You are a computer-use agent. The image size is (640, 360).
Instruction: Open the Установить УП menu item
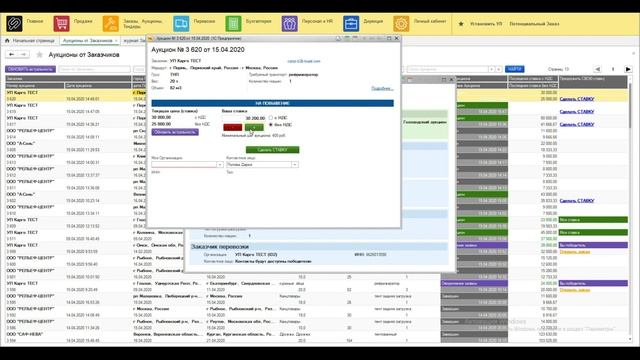486,24
